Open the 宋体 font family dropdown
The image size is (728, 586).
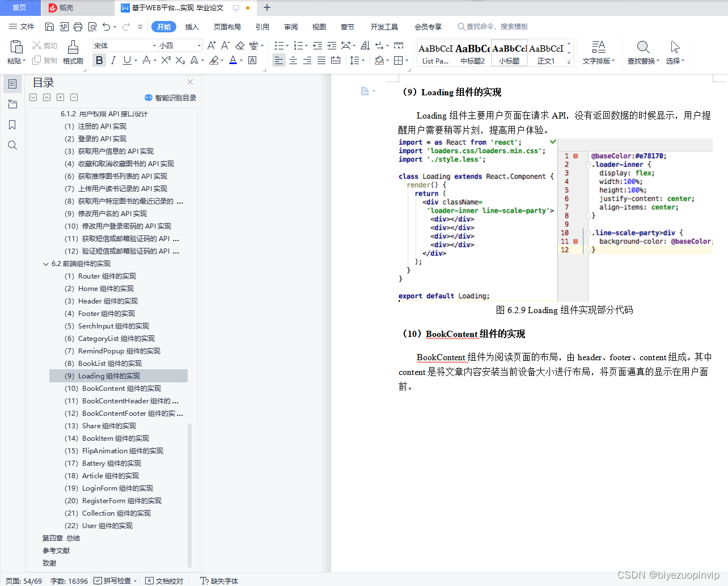click(155, 45)
